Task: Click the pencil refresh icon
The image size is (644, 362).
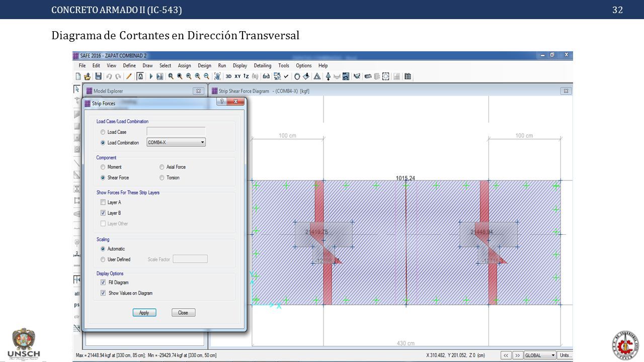Action: (x=129, y=76)
